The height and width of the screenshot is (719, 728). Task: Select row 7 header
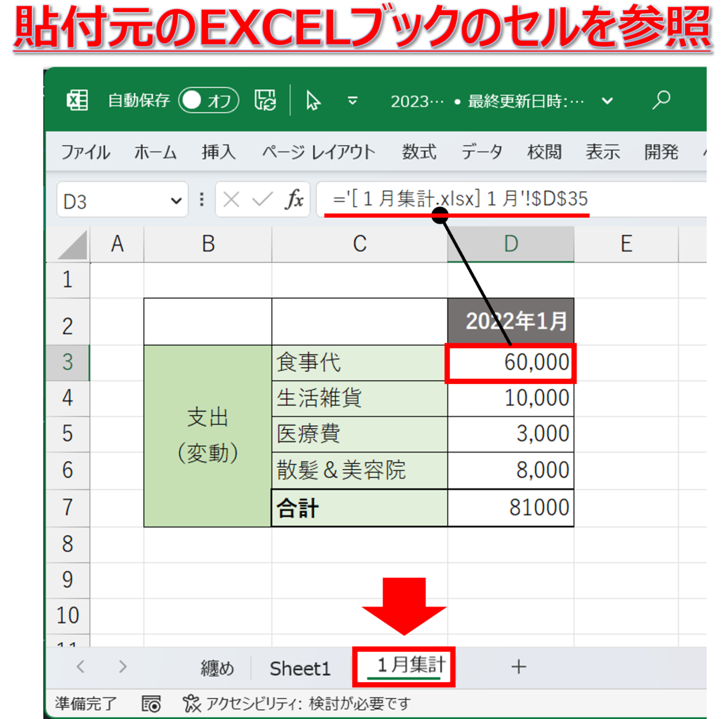[68, 508]
